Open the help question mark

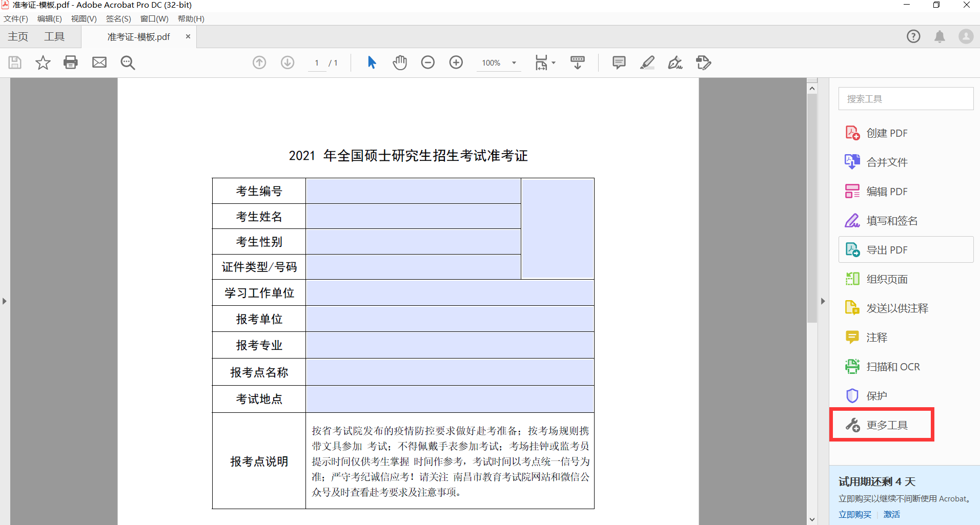913,36
